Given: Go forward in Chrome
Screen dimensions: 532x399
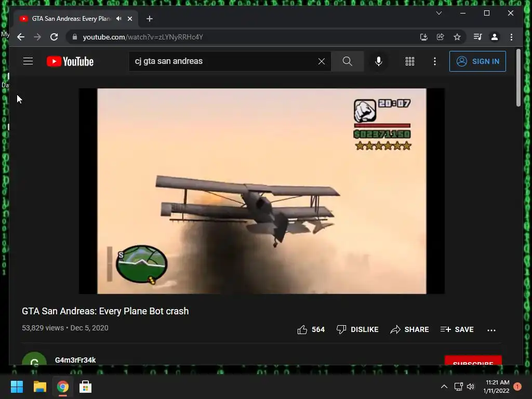Looking at the screenshot, I should click(x=37, y=37).
